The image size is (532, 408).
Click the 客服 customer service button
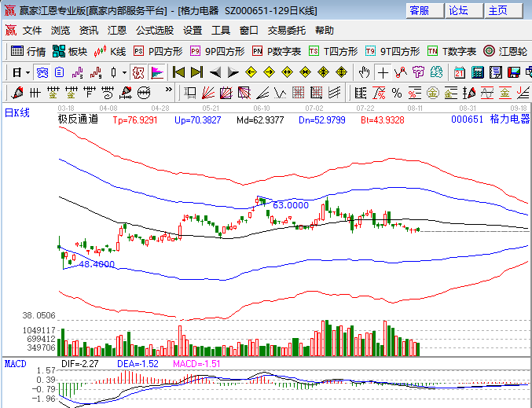(x=425, y=11)
